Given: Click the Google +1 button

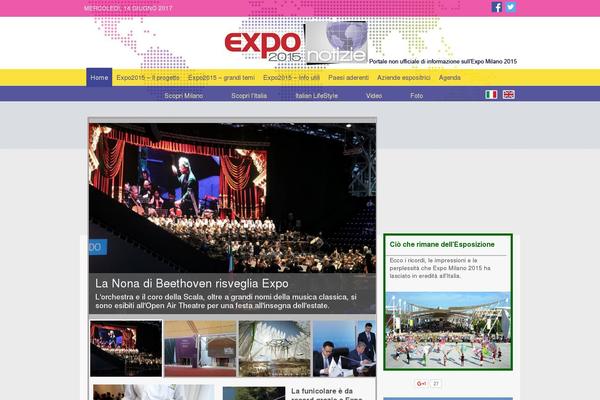Looking at the screenshot, I should [421, 384].
